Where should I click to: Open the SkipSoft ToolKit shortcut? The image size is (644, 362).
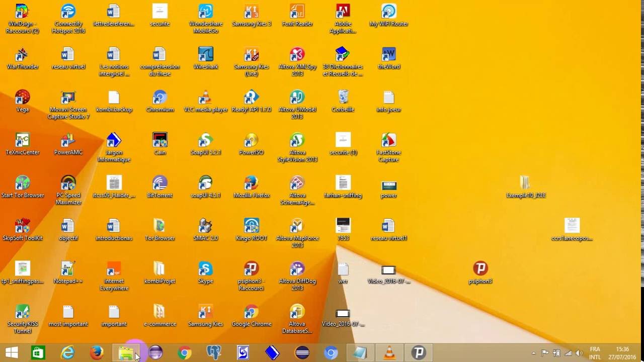pyautogui.click(x=22, y=229)
